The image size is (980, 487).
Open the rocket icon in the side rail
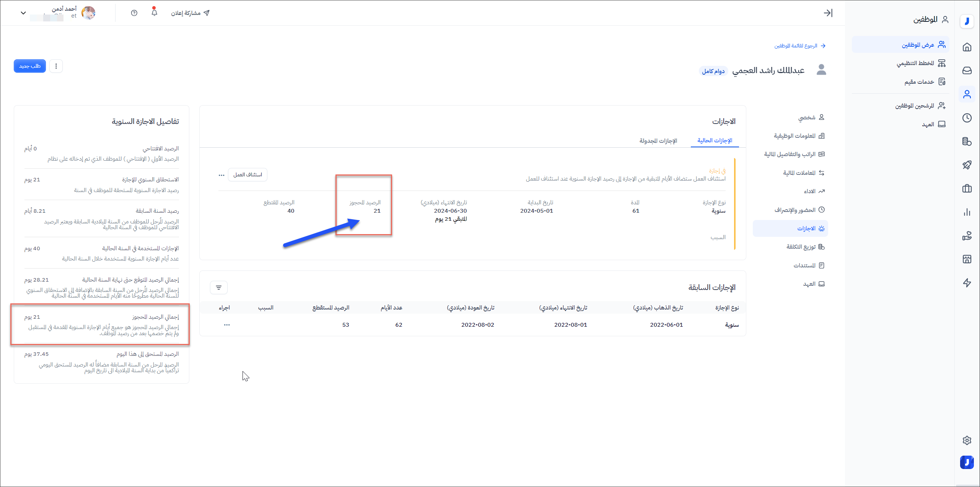(967, 165)
